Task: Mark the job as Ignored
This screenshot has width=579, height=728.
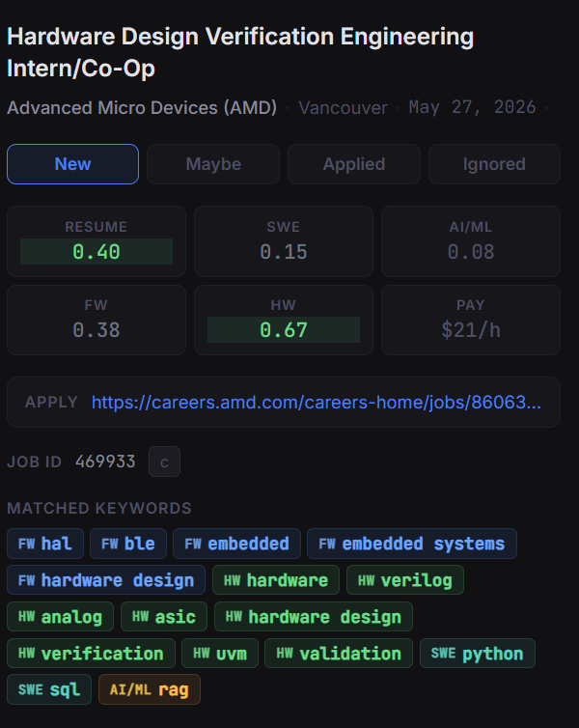Action: (494, 164)
